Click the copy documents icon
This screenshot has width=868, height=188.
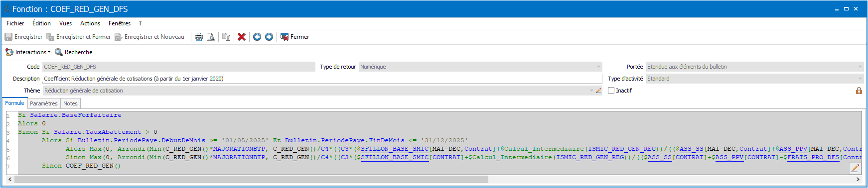tap(226, 37)
